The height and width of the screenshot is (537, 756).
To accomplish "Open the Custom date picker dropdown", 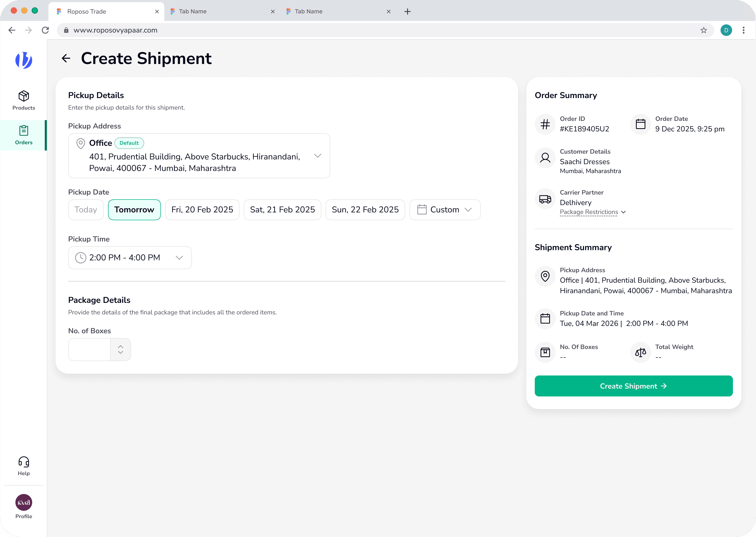I will pos(445,210).
